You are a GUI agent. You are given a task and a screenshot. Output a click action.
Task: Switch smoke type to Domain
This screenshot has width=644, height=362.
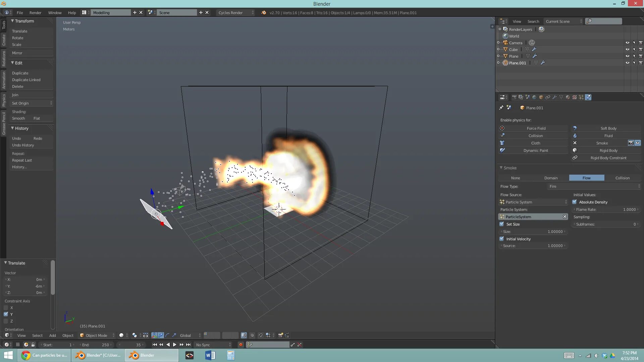tap(551, 178)
